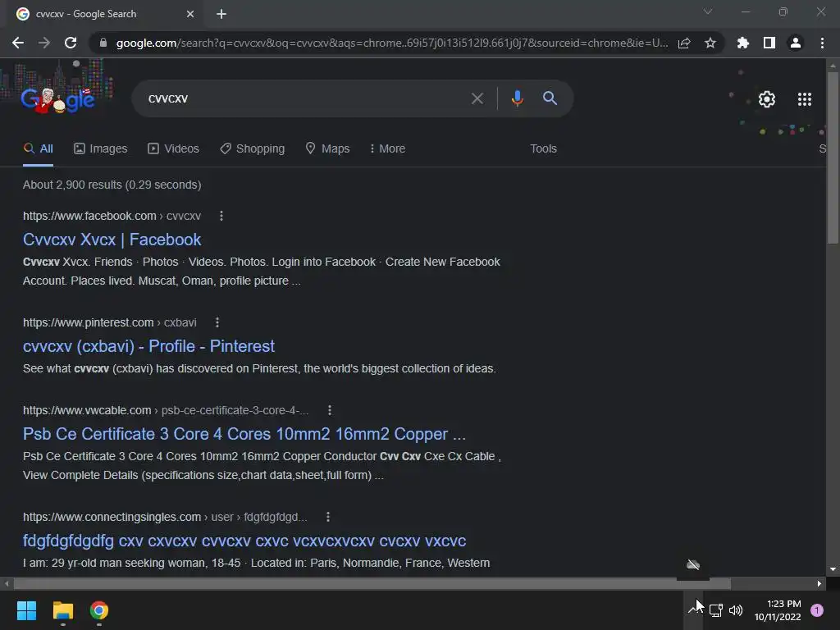Show hidden system tray icons

[694, 609]
